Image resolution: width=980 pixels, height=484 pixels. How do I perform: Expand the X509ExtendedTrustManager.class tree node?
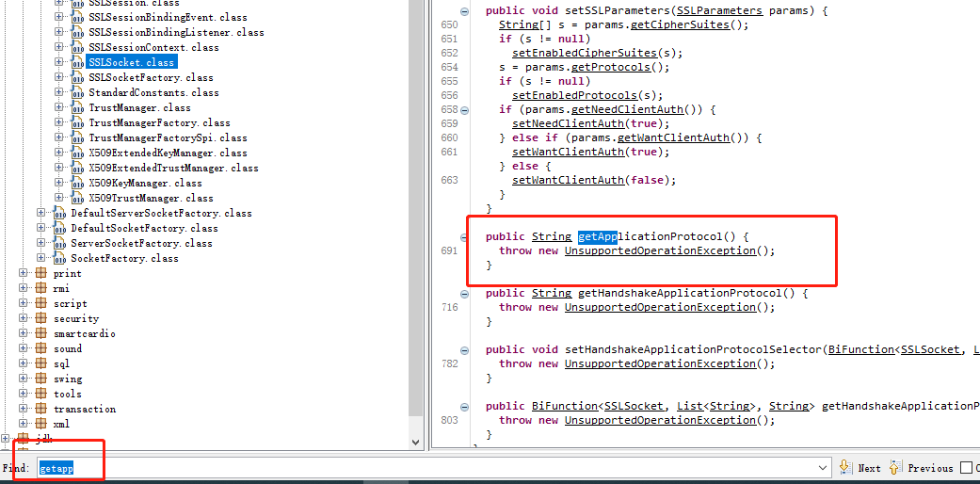58,168
